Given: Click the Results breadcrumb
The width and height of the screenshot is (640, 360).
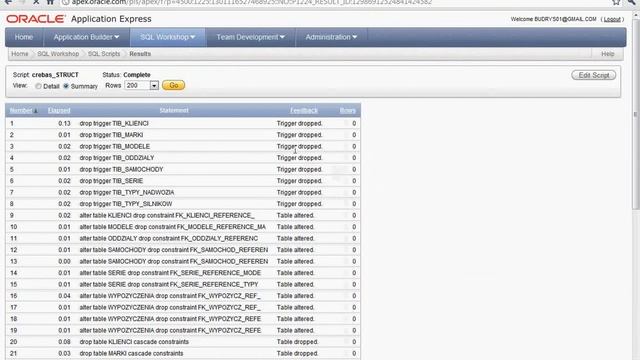Looking at the screenshot, I should coord(140,54).
